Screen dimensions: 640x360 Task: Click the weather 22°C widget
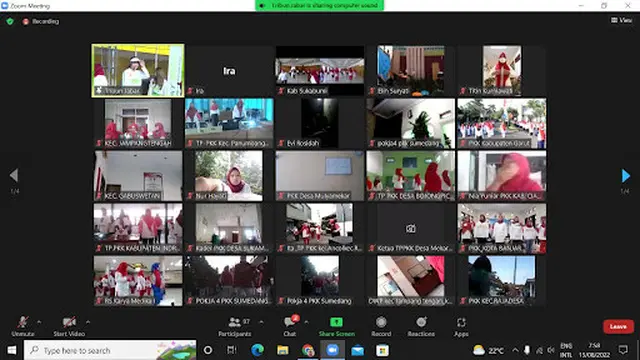coord(488,350)
